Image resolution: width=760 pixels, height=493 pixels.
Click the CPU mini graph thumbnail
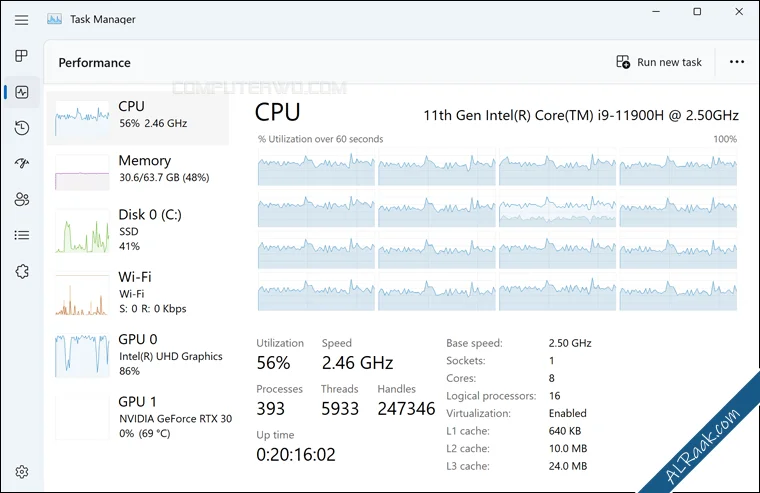pyautogui.click(x=82, y=118)
